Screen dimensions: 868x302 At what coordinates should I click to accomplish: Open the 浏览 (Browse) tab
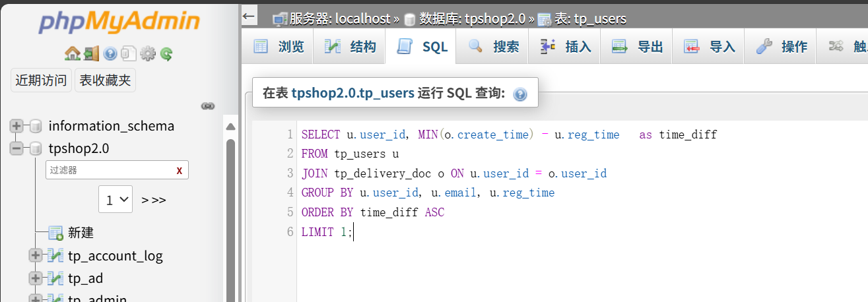279,46
